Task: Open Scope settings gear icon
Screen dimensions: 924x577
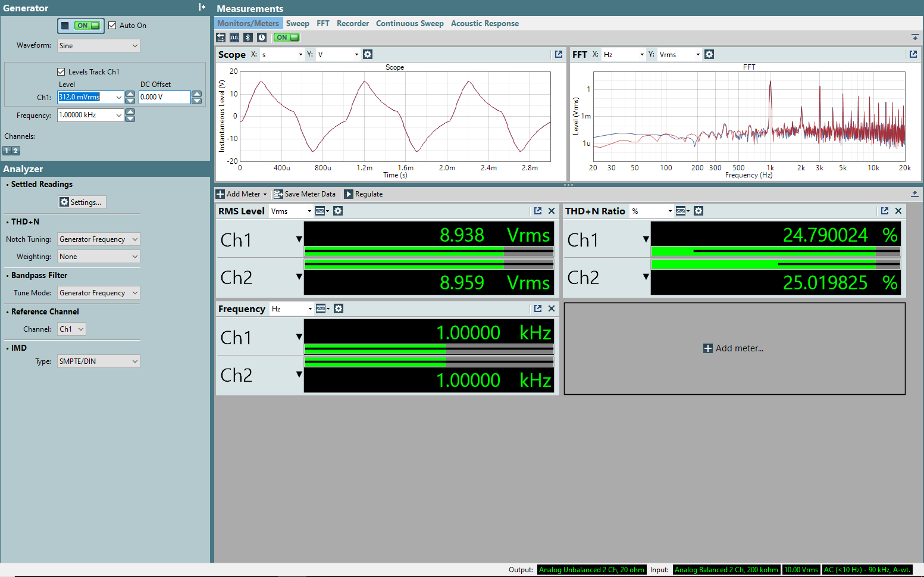Action: pyautogui.click(x=368, y=54)
